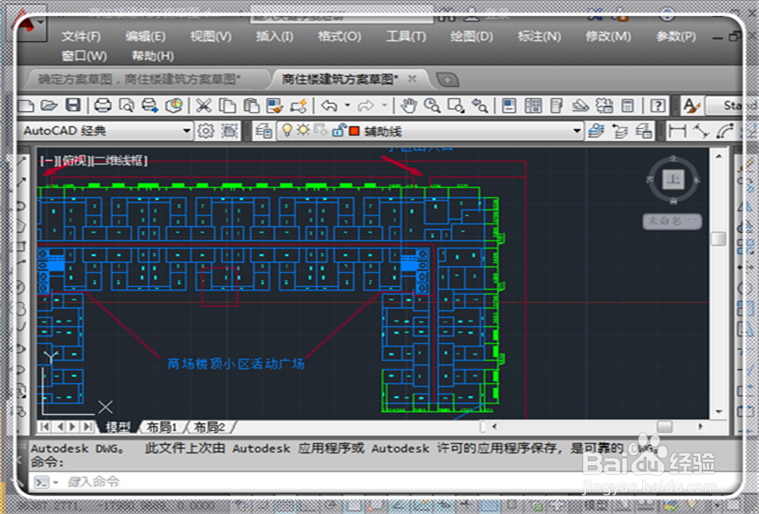
Task: Redo action with Redo arrow
Action: point(365,105)
